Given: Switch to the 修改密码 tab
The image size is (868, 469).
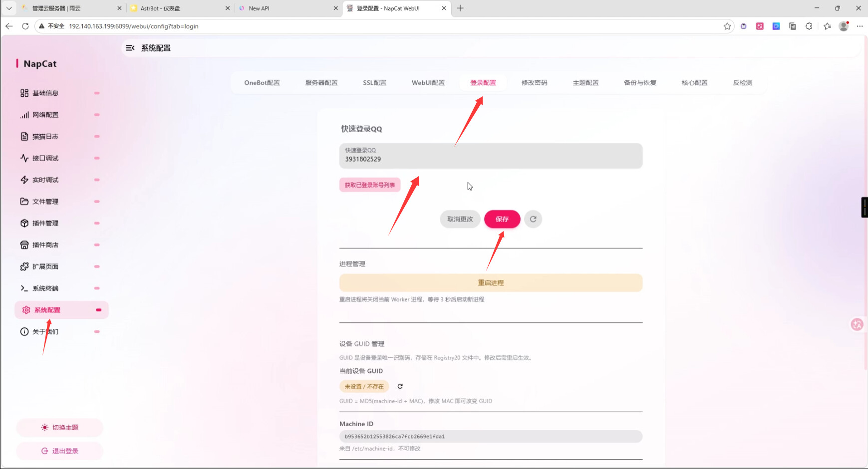Looking at the screenshot, I should [534, 83].
